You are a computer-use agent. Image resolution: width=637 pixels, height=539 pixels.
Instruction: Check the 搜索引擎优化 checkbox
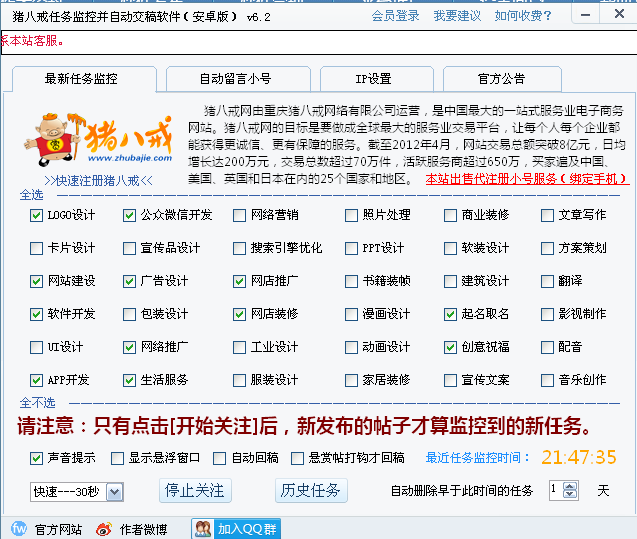coord(239,248)
